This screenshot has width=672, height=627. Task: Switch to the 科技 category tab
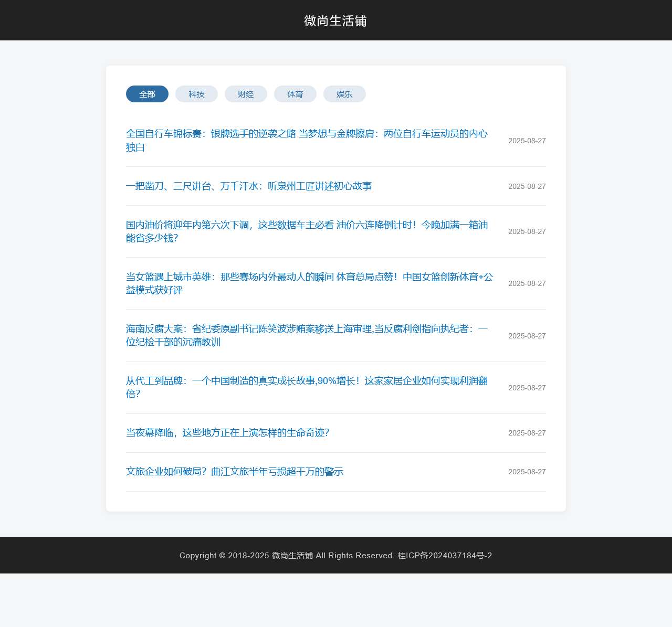[196, 94]
